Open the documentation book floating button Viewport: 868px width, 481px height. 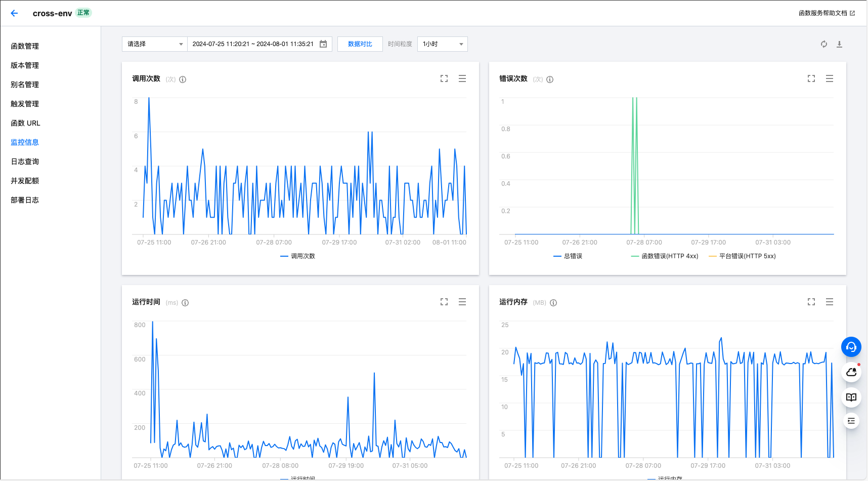pyautogui.click(x=851, y=397)
